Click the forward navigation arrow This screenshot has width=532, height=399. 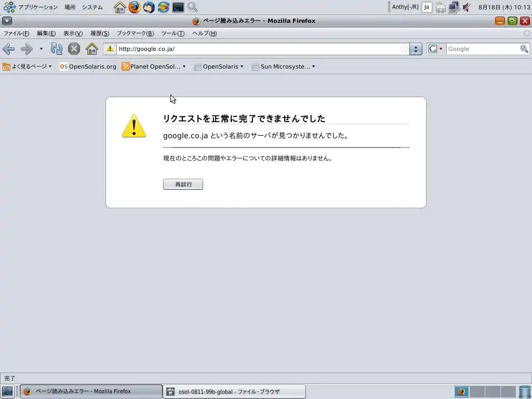(x=26, y=49)
